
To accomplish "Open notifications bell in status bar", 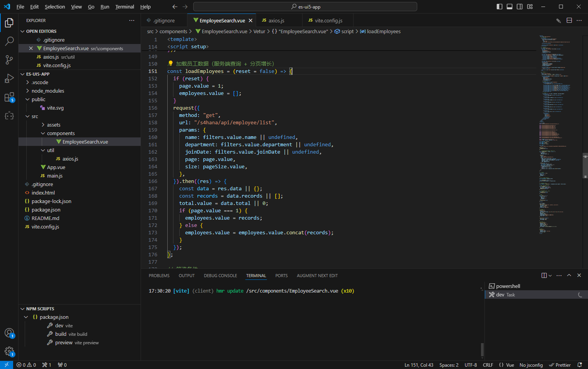I will tap(580, 365).
